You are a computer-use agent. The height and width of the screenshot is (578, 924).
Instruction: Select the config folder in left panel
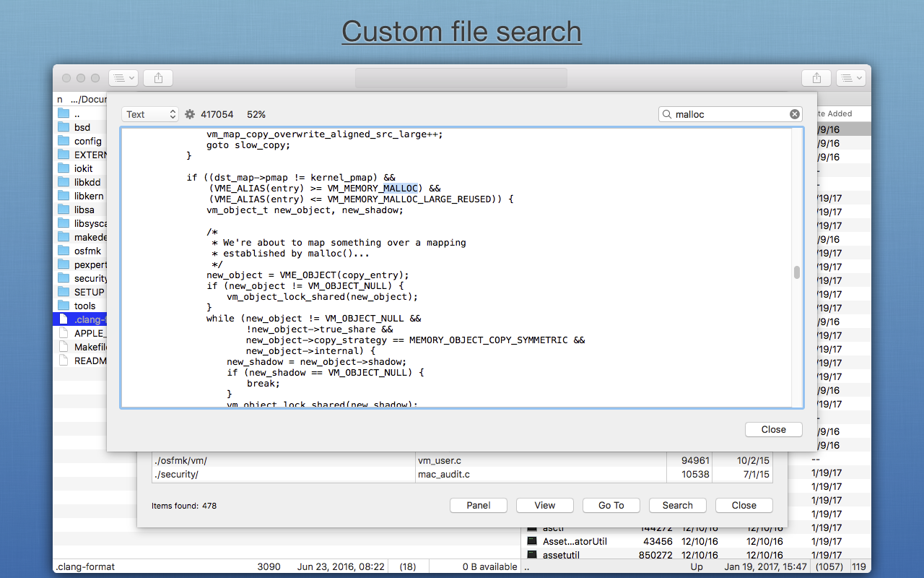(87, 141)
